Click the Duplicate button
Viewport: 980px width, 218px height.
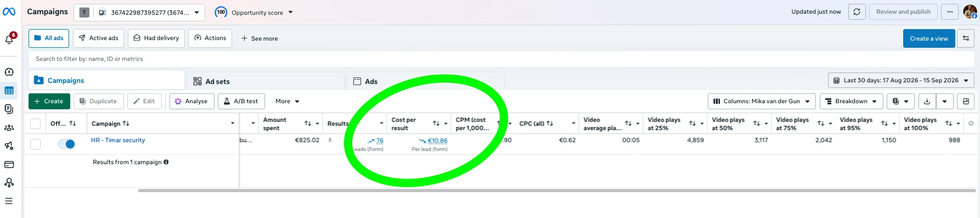[x=98, y=101]
